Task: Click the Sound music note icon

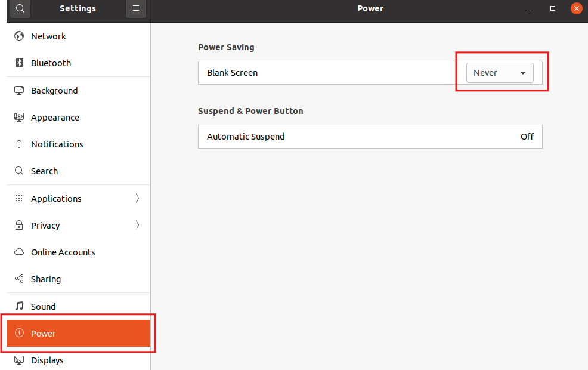Action: coord(19,306)
